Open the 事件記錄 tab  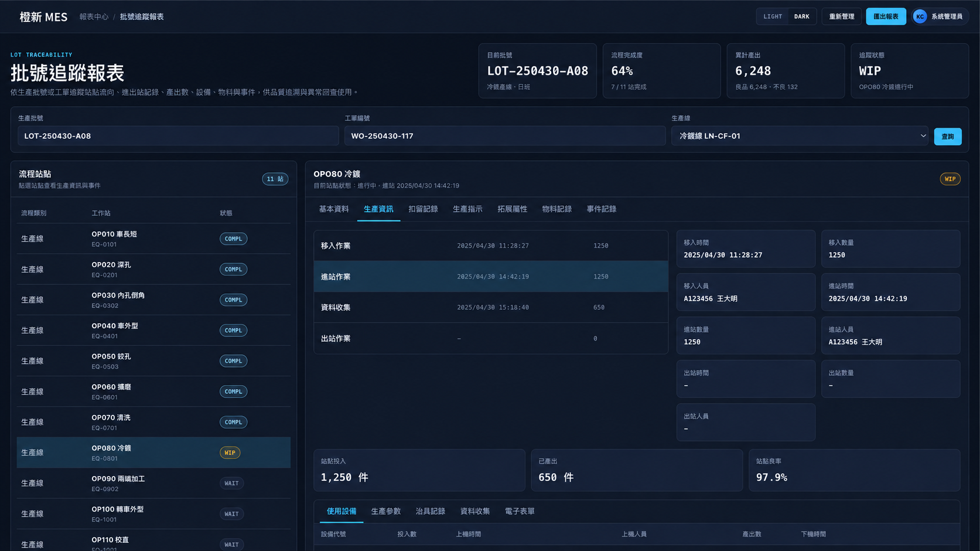tap(602, 209)
